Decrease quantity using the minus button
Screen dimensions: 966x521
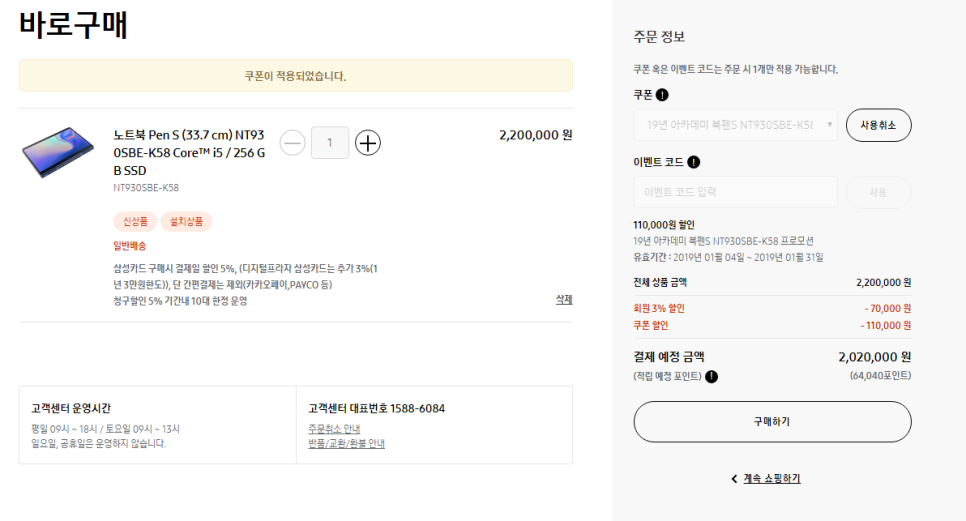click(292, 143)
